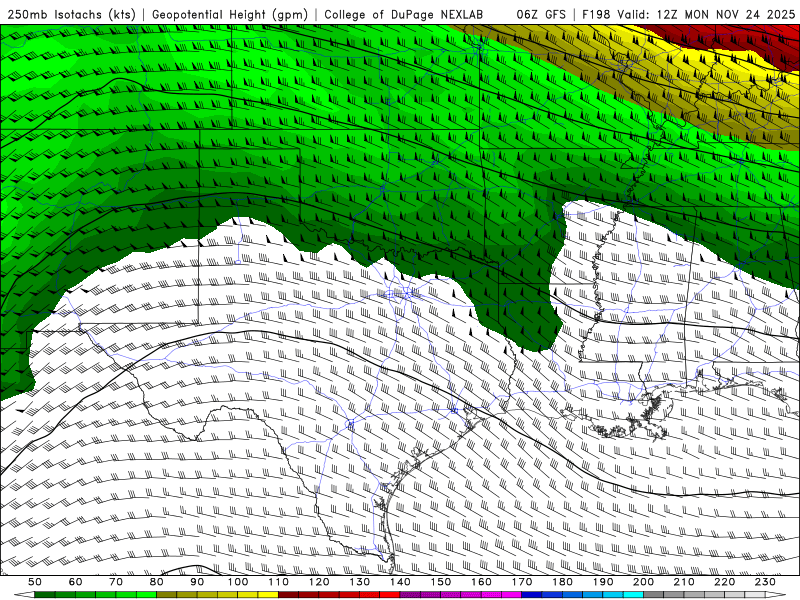
Task: Click the '06Z GFS' model run label
Action: (541, 14)
